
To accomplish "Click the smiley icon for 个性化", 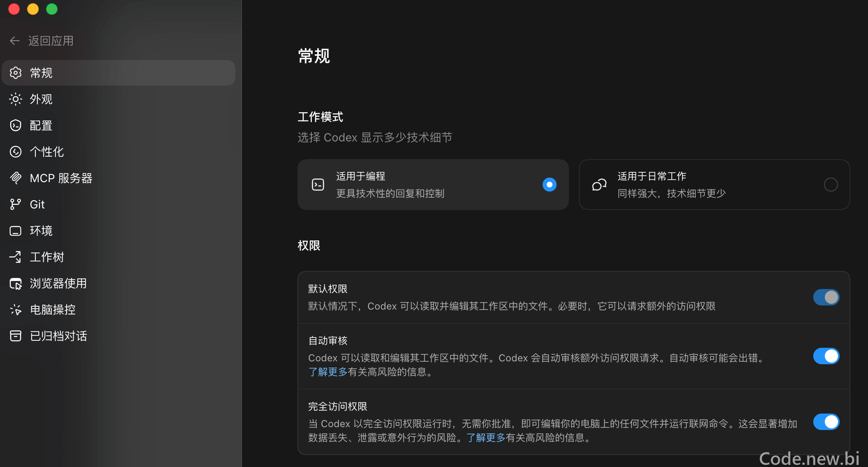I will [x=16, y=152].
